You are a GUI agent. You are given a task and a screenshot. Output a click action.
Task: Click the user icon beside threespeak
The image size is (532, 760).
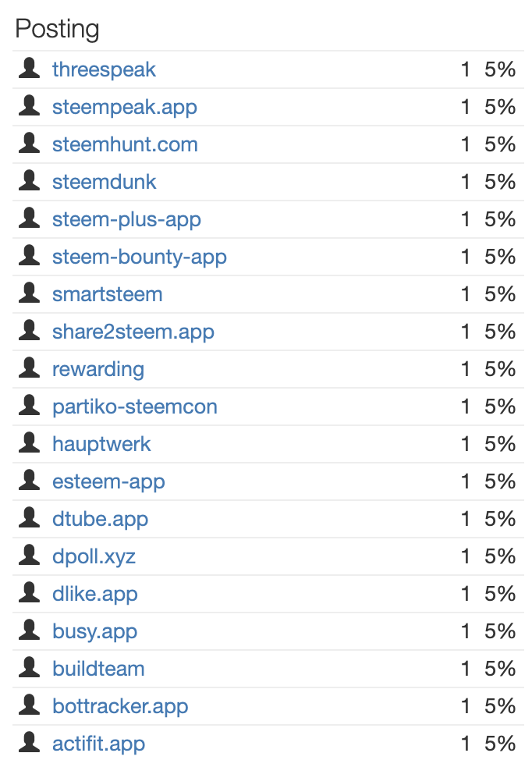(x=29, y=69)
